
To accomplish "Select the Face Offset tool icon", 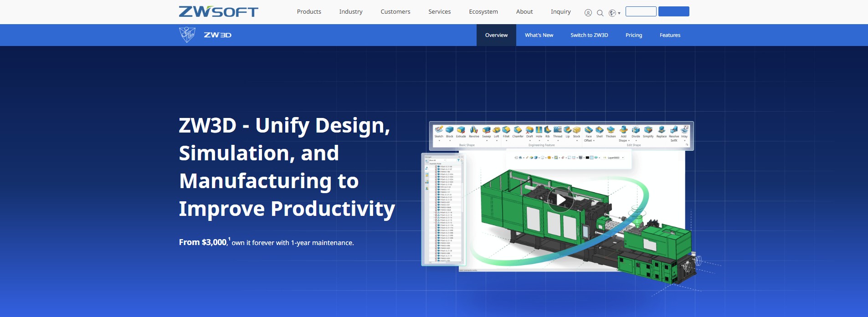I will point(589,130).
